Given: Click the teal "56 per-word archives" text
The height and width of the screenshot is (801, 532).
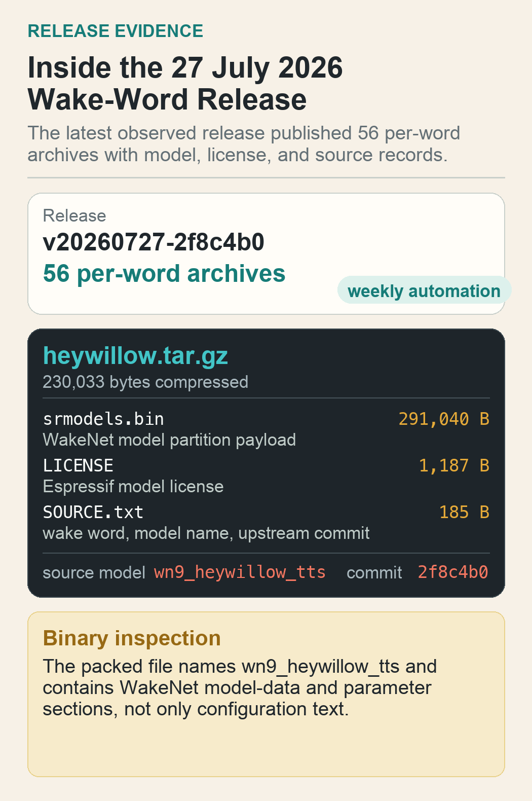Looking at the screenshot, I should click(164, 273).
